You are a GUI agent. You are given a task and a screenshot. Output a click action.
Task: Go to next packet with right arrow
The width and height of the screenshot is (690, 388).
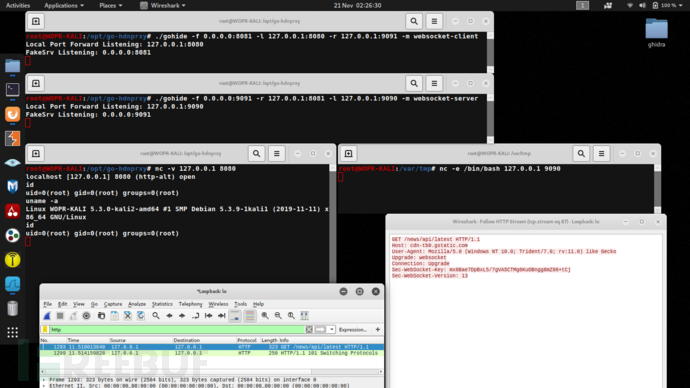point(182,316)
